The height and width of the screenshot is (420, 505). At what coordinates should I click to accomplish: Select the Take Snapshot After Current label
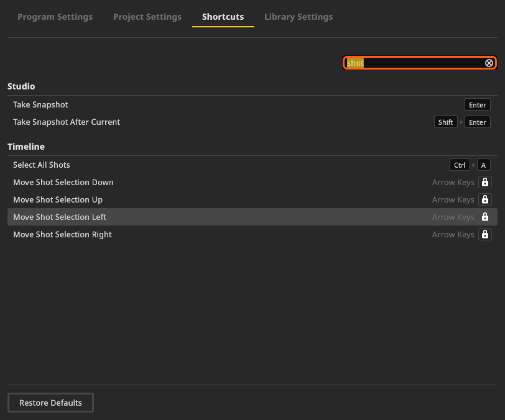pos(67,122)
